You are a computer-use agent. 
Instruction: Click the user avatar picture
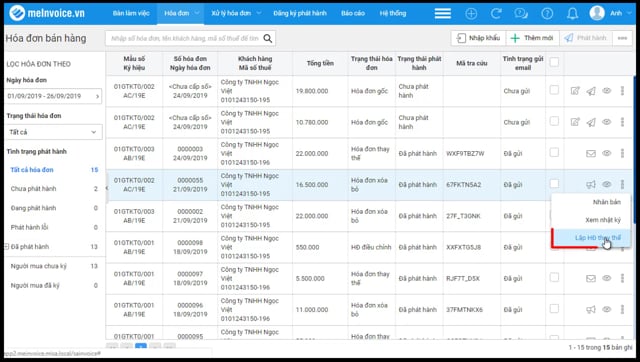(597, 13)
